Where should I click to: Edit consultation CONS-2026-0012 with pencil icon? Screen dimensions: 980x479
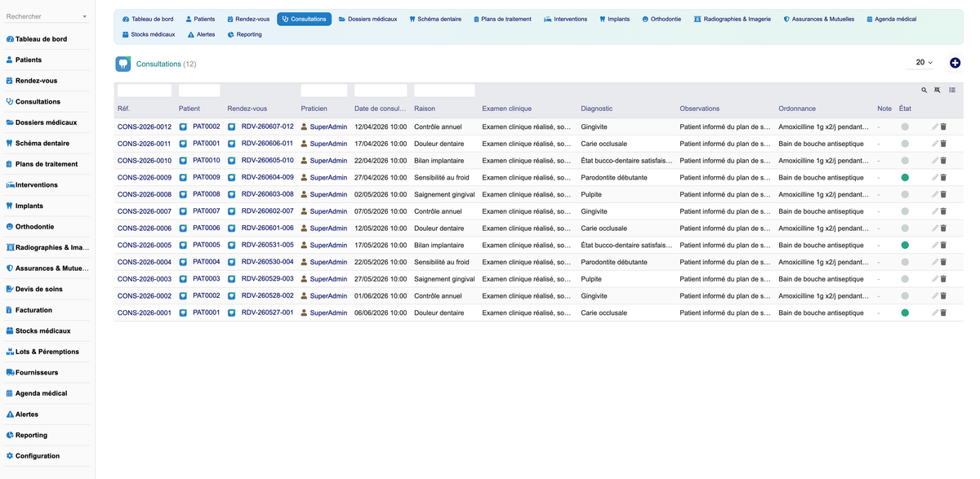pos(935,126)
